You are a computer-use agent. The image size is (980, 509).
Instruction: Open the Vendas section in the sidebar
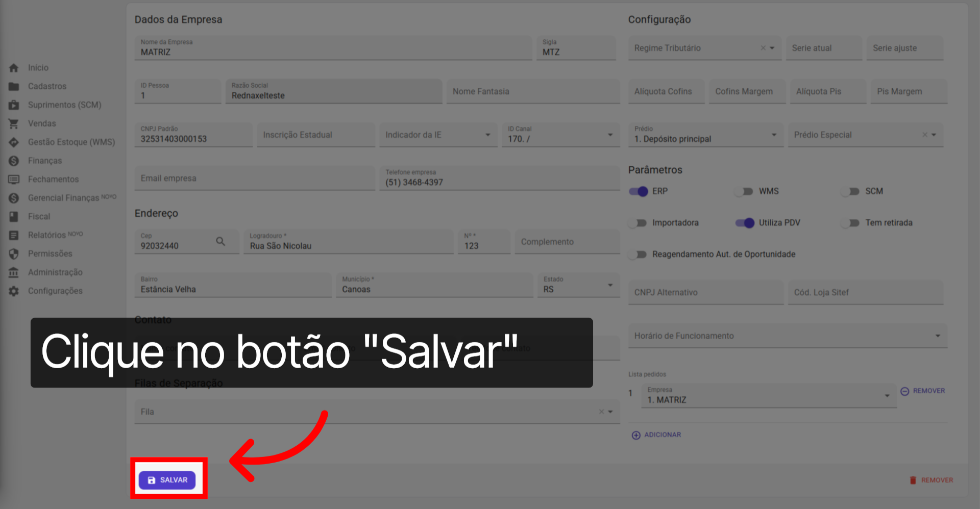42,123
